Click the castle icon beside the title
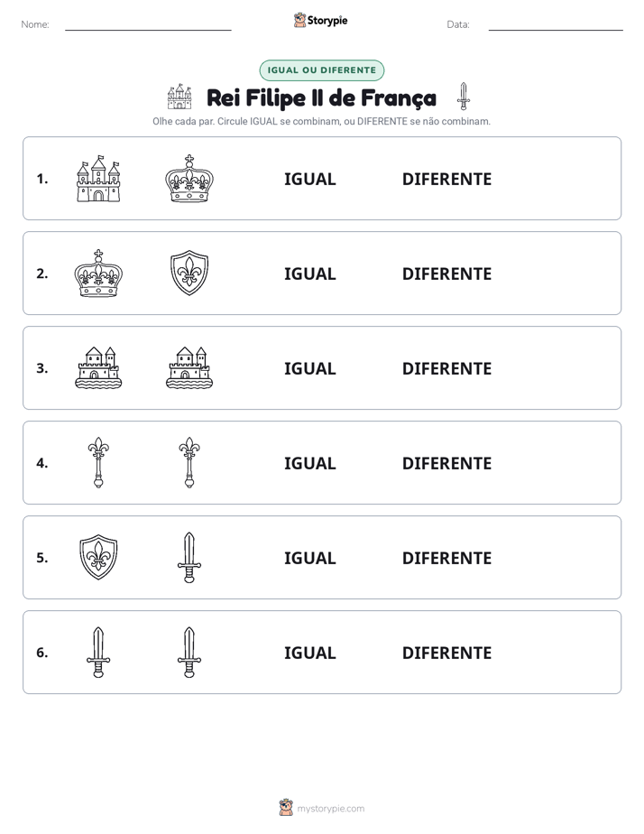This screenshot has height=834, width=644. coord(179,97)
